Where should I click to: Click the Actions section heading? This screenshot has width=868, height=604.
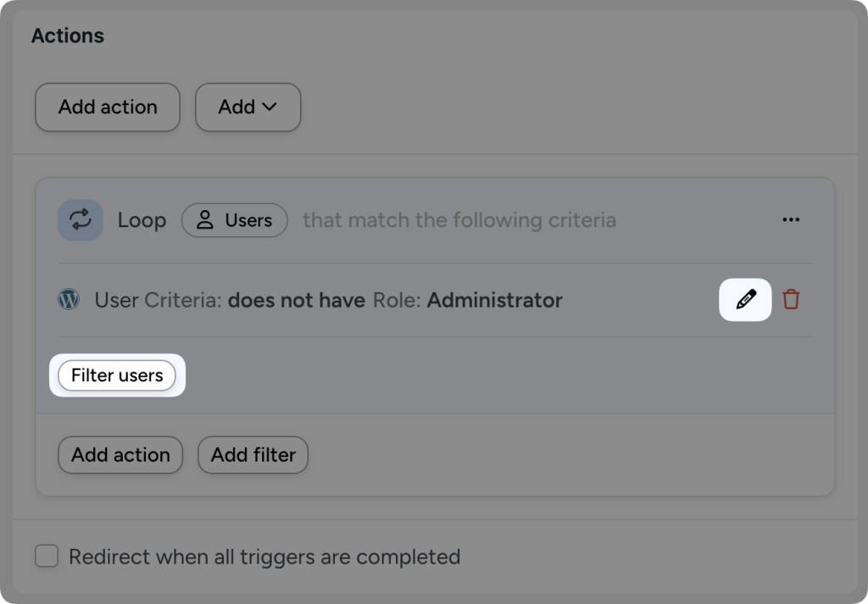(68, 36)
